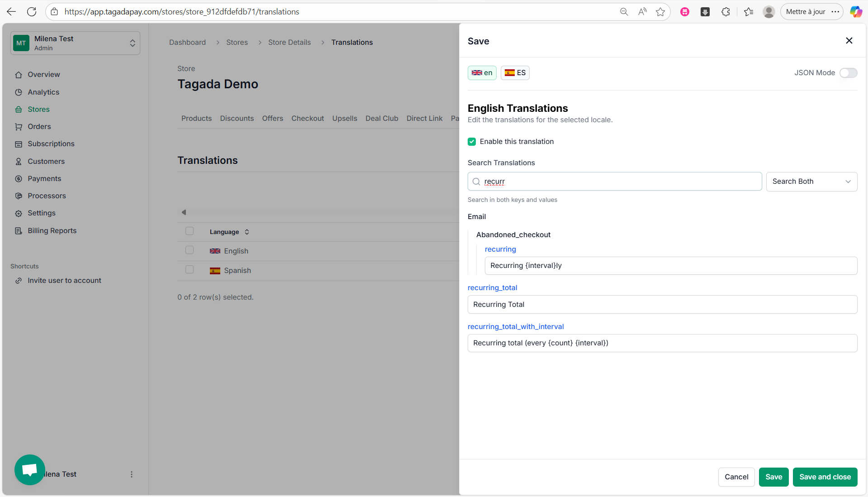Click Save and close button
The image size is (868, 497).
point(825,477)
